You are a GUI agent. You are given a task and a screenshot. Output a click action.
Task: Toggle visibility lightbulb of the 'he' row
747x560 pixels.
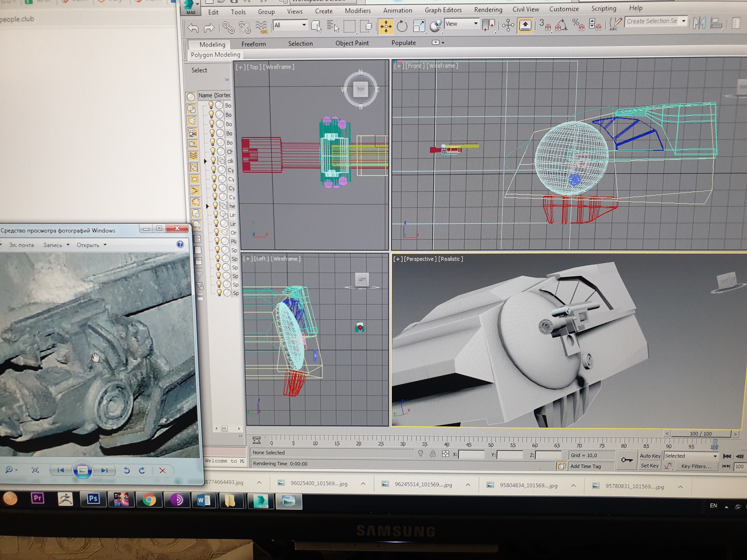click(215, 205)
